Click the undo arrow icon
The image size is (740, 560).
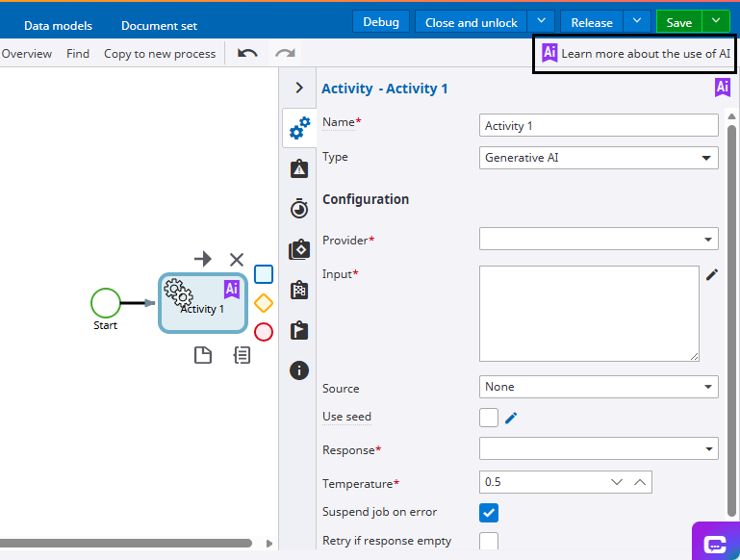click(247, 53)
